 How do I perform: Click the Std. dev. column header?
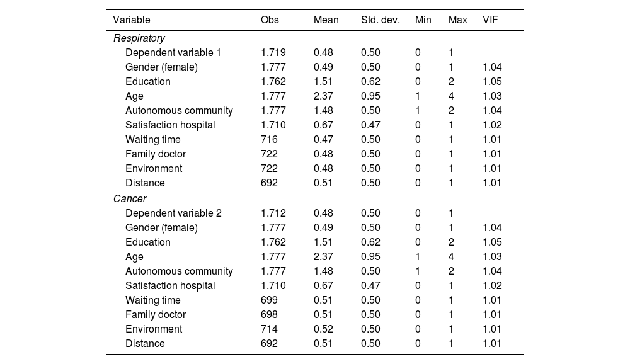click(380, 20)
